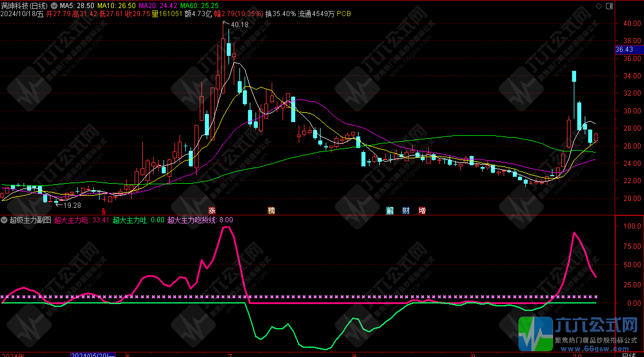Open the 财 event marker
Viewport: 644px width, 357px height.
[406, 211]
